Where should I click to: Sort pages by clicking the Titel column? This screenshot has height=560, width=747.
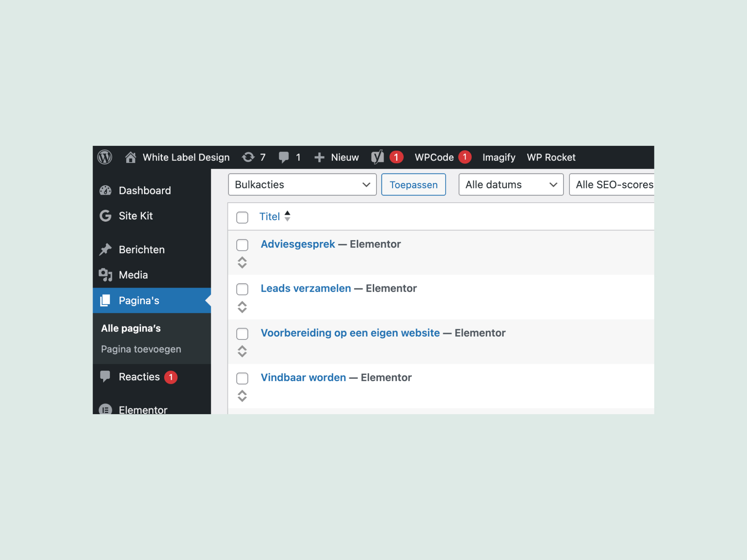pos(270,217)
